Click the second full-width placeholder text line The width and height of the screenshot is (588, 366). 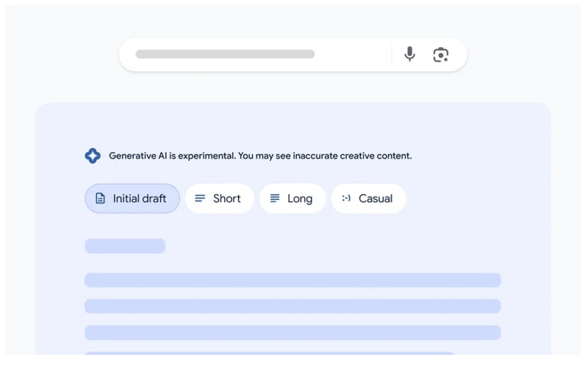(x=293, y=306)
